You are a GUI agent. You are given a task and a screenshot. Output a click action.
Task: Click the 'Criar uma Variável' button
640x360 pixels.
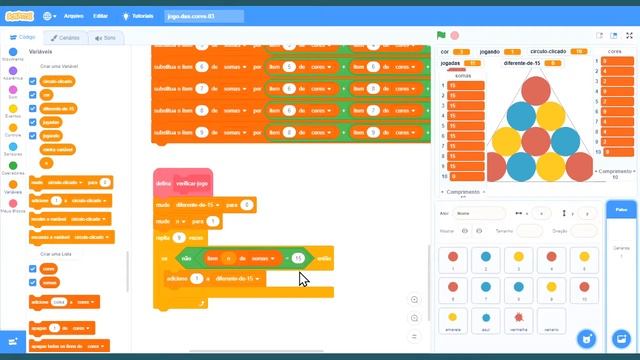click(59, 66)
